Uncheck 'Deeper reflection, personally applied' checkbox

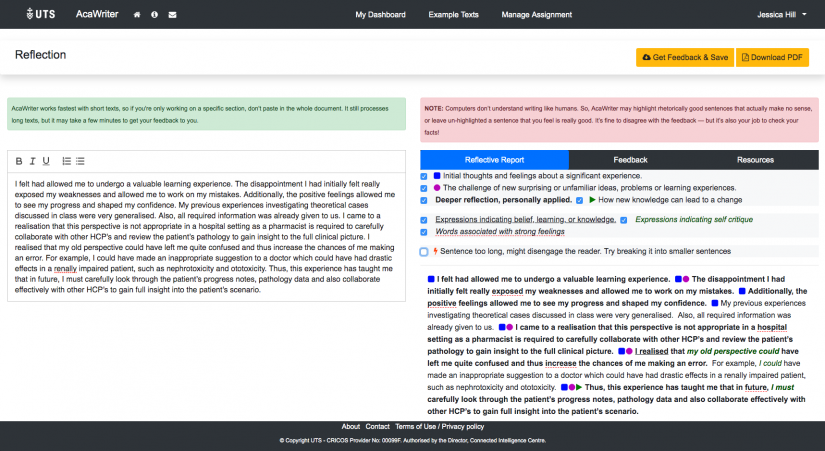click(424, 201)
